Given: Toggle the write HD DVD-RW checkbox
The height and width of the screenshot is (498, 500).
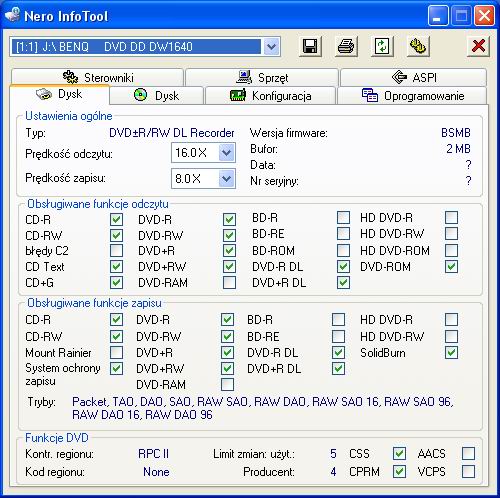Looking at the screenshot, I should coord(451,336).
